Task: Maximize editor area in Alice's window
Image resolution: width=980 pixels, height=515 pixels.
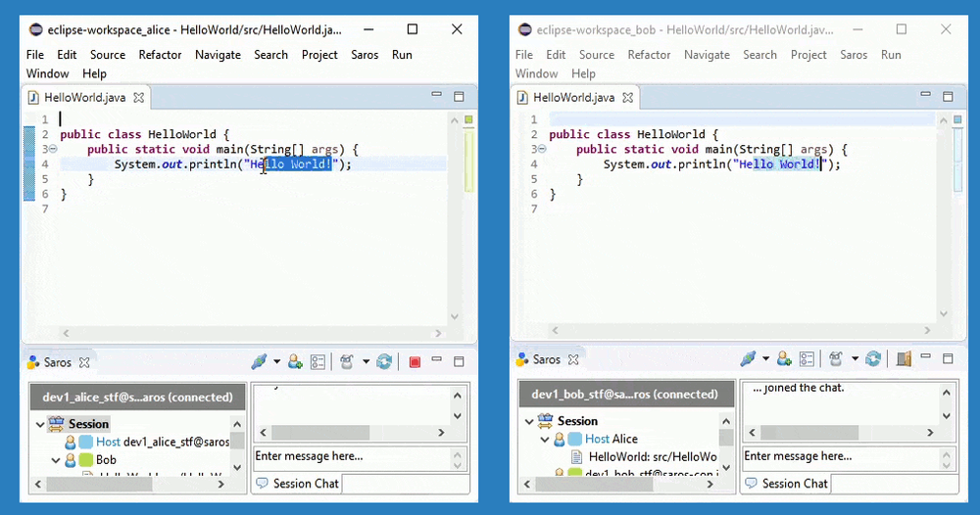Action: [459, 97]
